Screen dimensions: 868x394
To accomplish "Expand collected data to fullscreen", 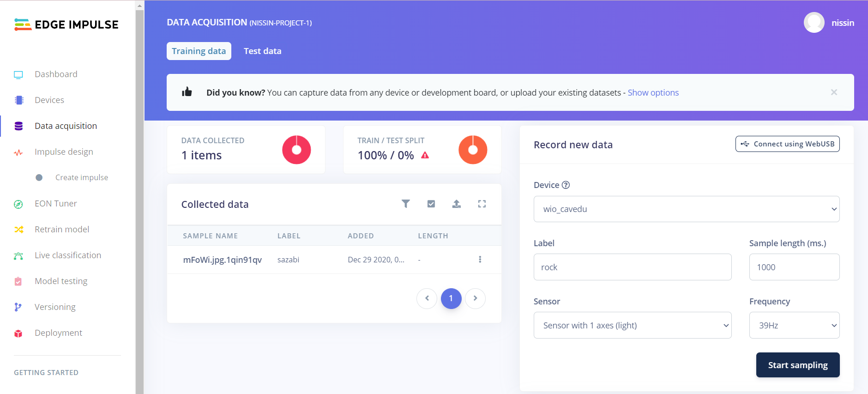I will (482, 204).
